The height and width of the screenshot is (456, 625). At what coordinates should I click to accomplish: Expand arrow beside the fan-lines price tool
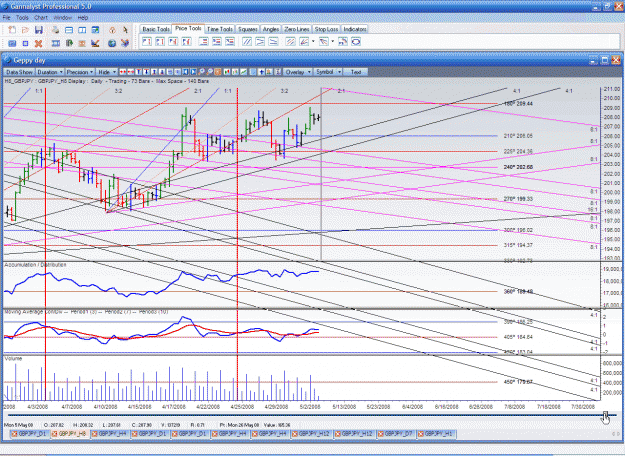[313, 41]
